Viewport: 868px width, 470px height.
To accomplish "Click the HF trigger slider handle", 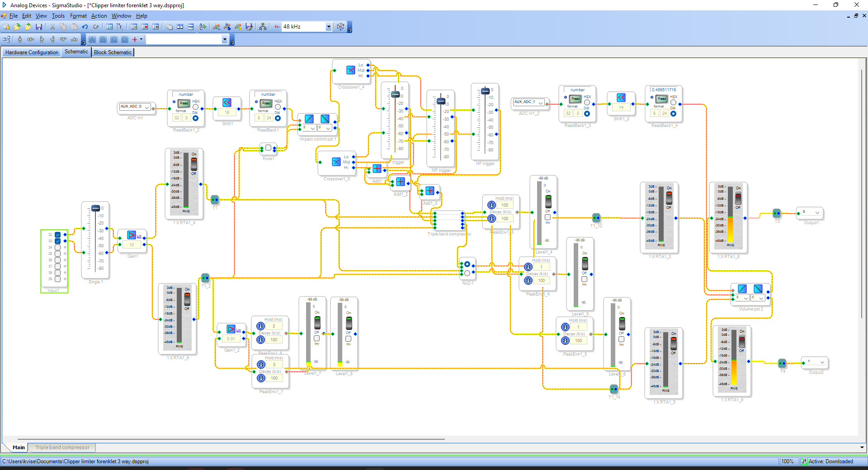I will click(485, 91).
